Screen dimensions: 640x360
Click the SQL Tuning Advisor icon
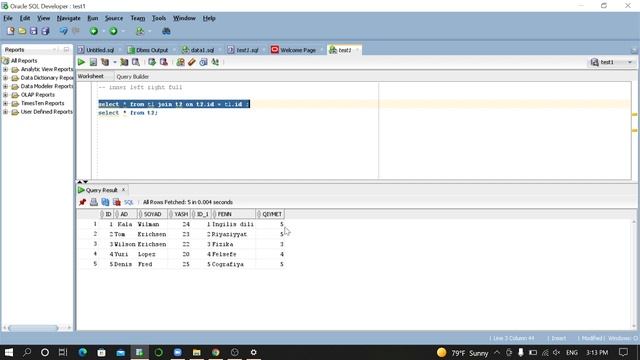point(136,62)
